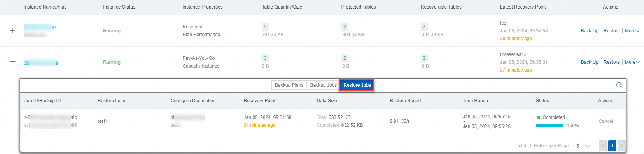Click Restore for the Pay-As-You-Go instance

pyautogui.click(x=612, y=62)
